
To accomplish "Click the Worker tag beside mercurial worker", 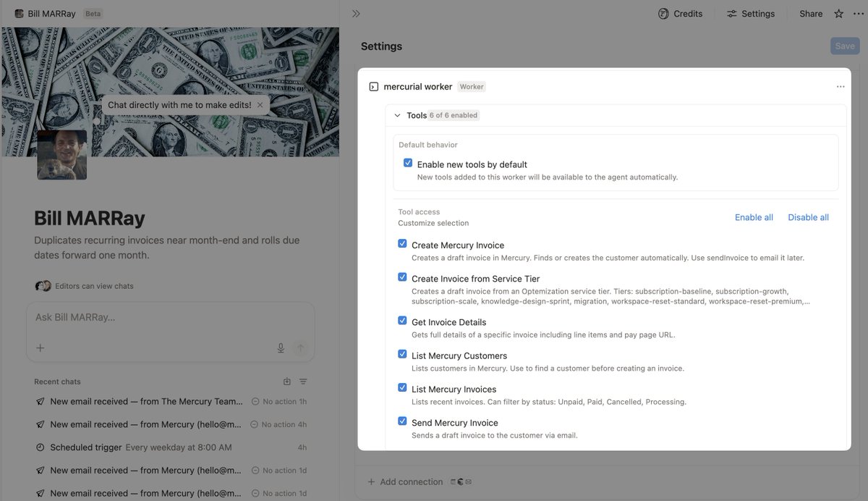I will 472,87.
